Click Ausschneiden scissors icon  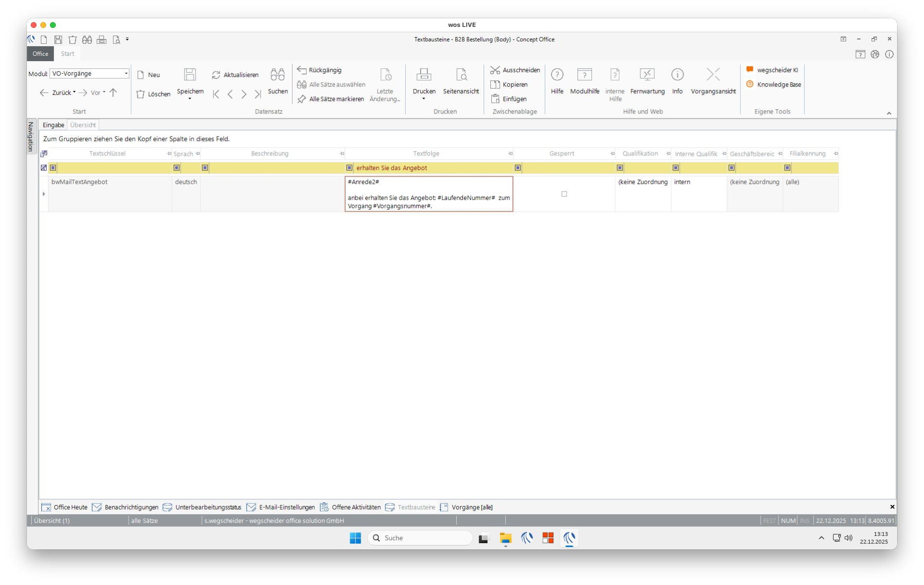pos(495,70)
